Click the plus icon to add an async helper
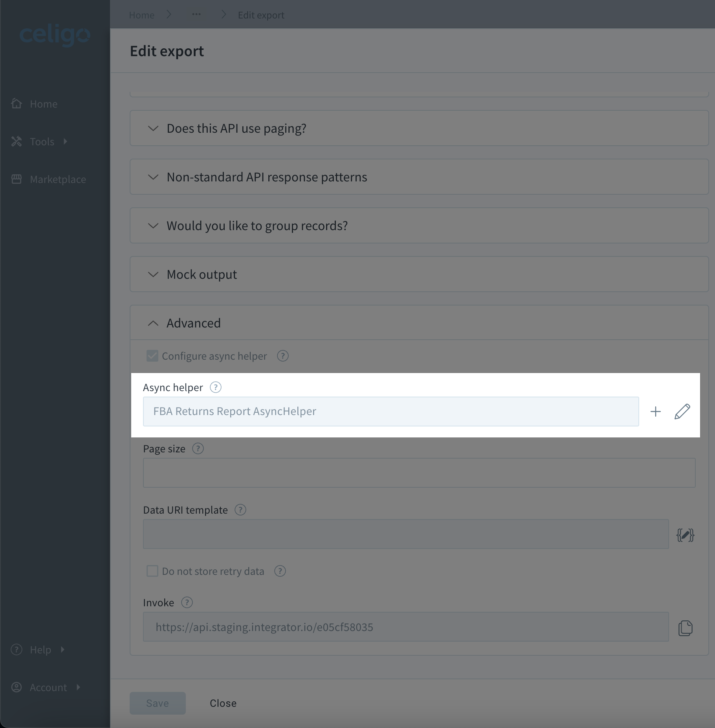 [x=655, y=412]
